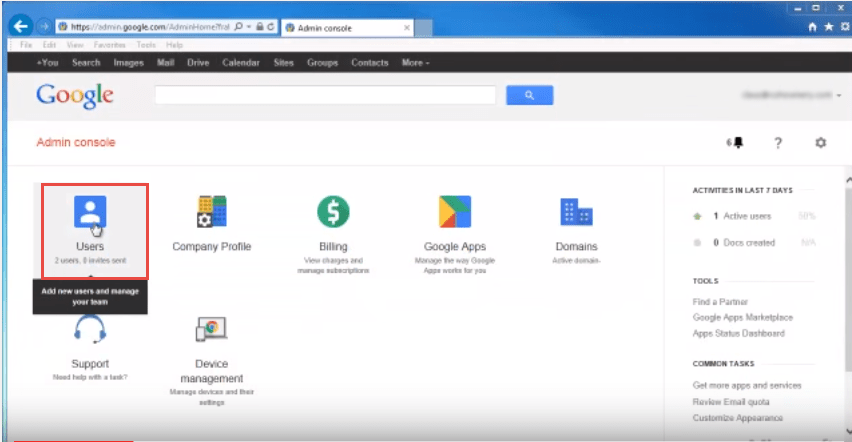
Task: Open the Google Apps settings icon
Action: point(455,211)
